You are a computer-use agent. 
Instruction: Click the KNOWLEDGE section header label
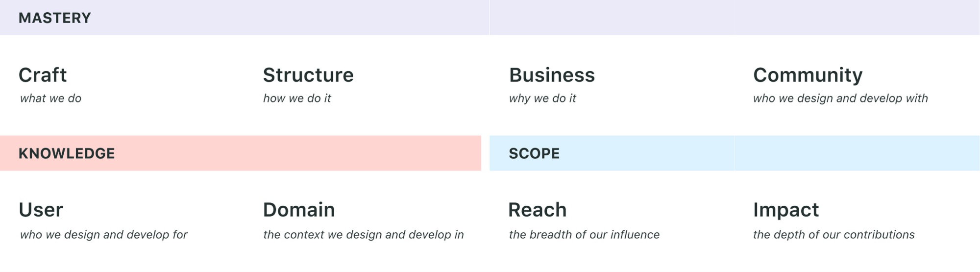(x=67, y=153)
